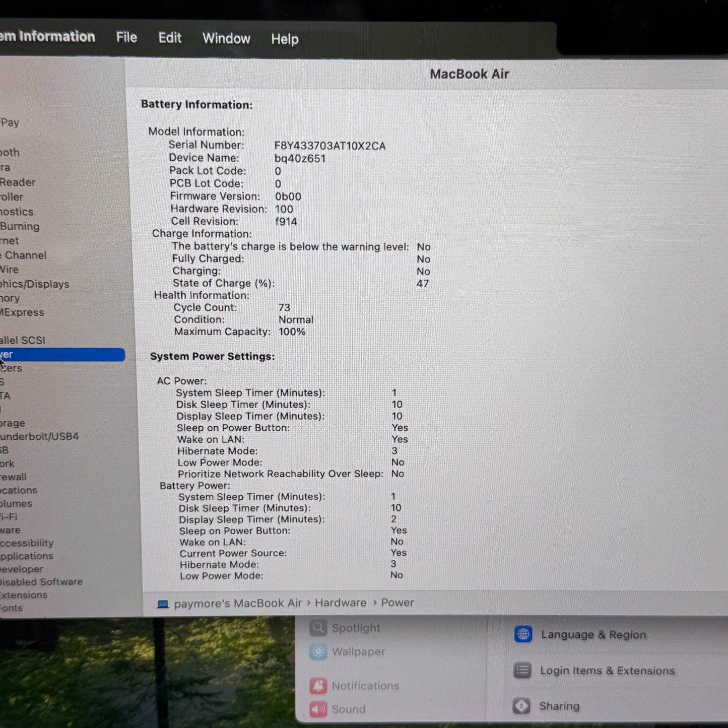The image size is (728, 728).
Task: Click the Notifications bell icon
Action: point(318,686)
